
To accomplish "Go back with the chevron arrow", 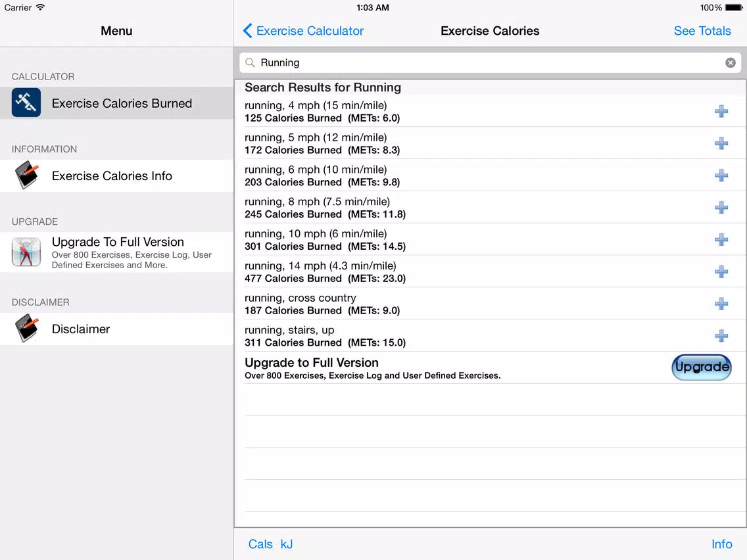I will point(247,31).
